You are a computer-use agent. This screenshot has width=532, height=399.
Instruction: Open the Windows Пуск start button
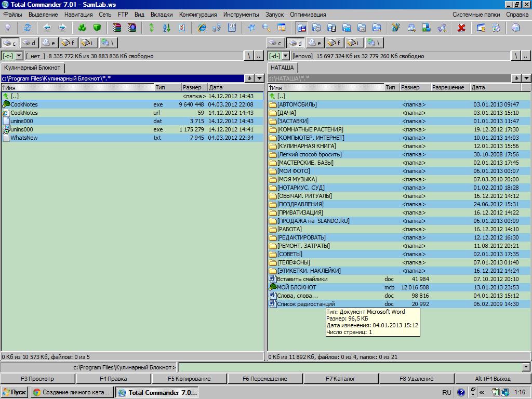click(x=14, y=392)
